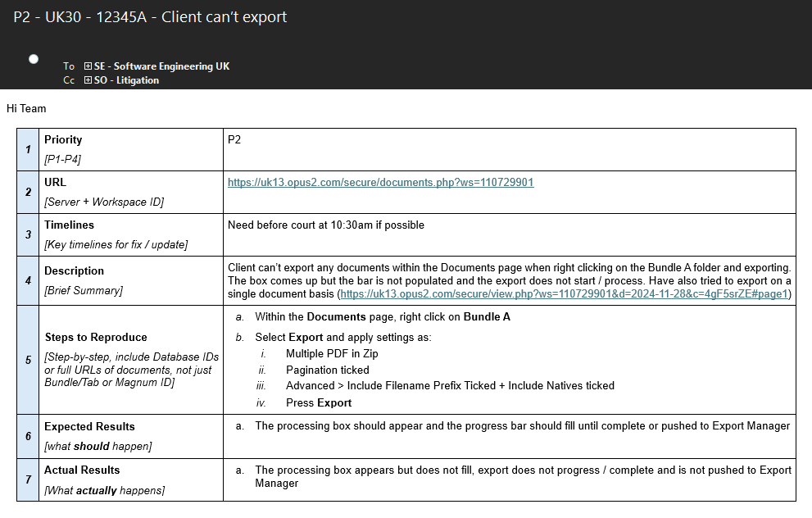The height and width of the screenshot is (518, 812).
Task: Click the 'Hi Team' greeting line
Action: click(x=26, y=108)
